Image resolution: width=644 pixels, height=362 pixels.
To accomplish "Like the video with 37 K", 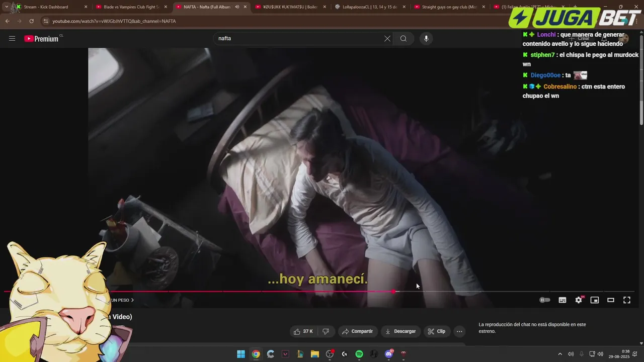I will [303, 331].
